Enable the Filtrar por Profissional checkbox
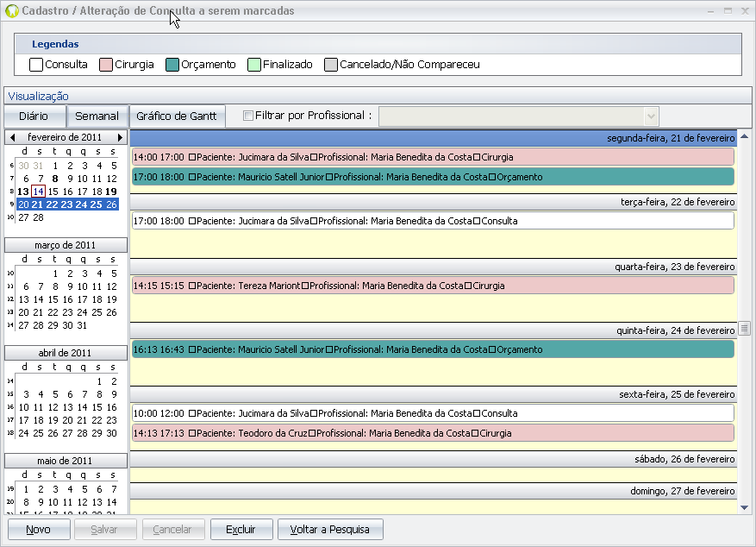756x547 pixels. coord(248,116)
